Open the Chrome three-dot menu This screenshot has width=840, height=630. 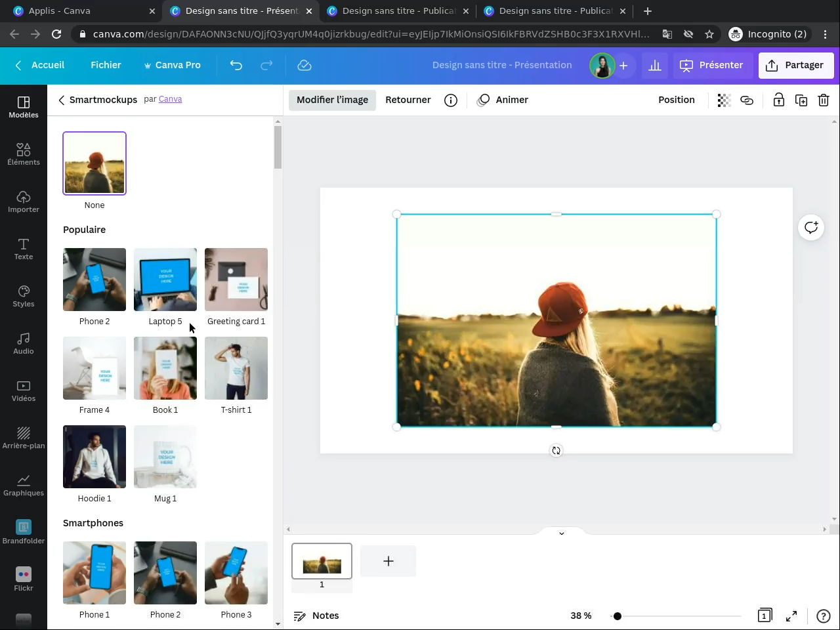tap(826, 34)
